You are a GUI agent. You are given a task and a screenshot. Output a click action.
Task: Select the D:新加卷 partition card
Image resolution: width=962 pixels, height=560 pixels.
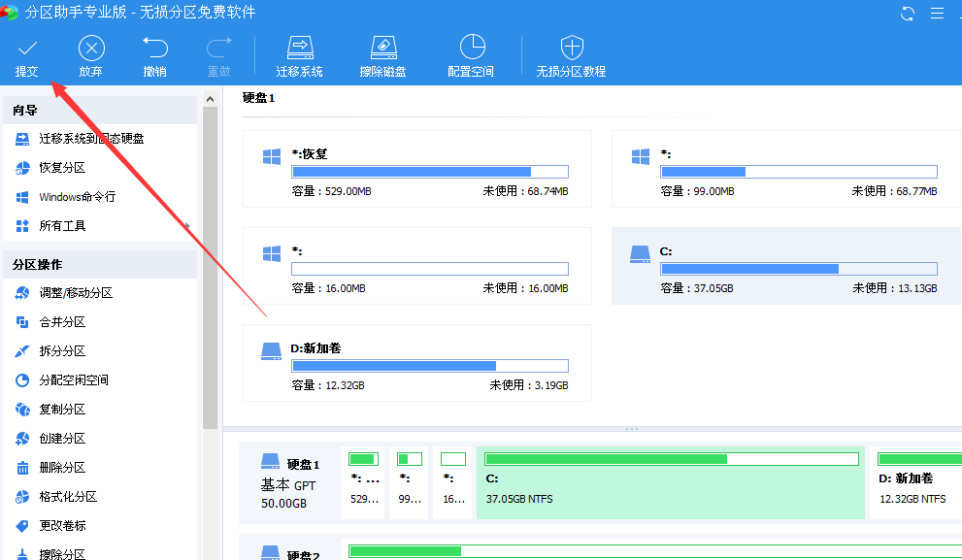tap(417, 363)
